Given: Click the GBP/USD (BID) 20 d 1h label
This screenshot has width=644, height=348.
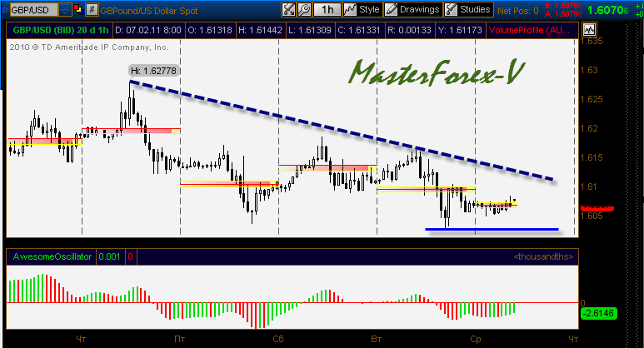Looking at the screenshot, I should pyautogui.click(x=60, y=30).
